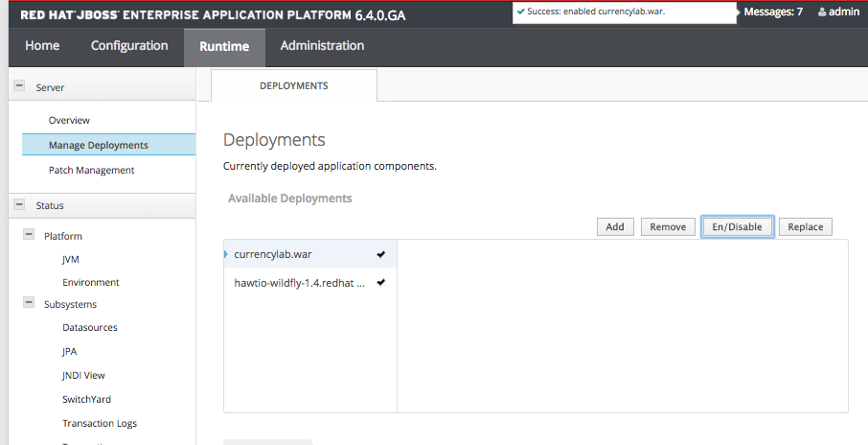Click the selection arrow beside currencylab.war

[226, 254]
